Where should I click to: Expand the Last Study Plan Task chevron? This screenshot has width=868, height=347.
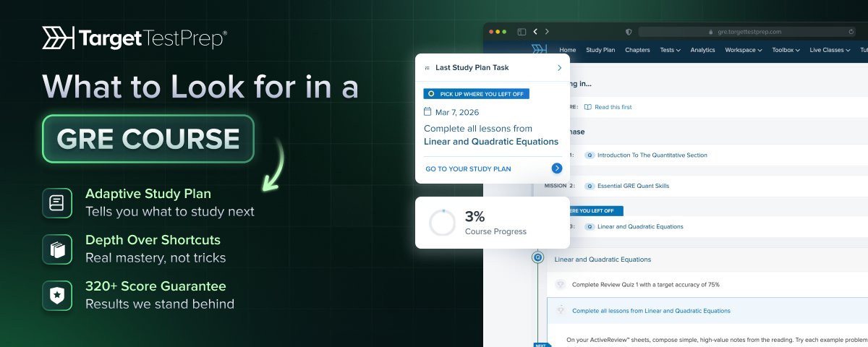pyautogui.click(x=559, y=68)
